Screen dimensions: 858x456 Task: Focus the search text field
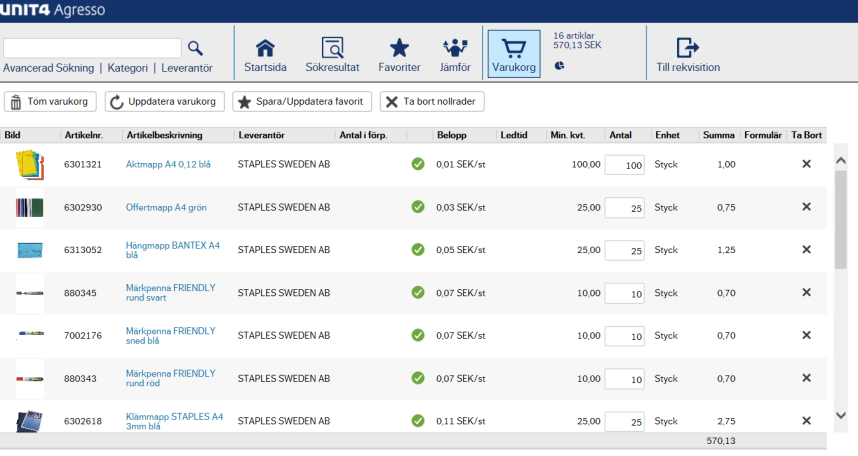(92, 48)
